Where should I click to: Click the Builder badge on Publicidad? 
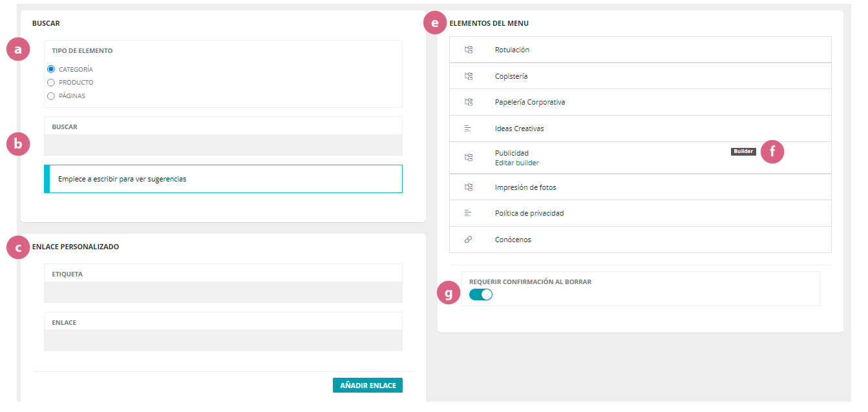(x=743, y=152)
